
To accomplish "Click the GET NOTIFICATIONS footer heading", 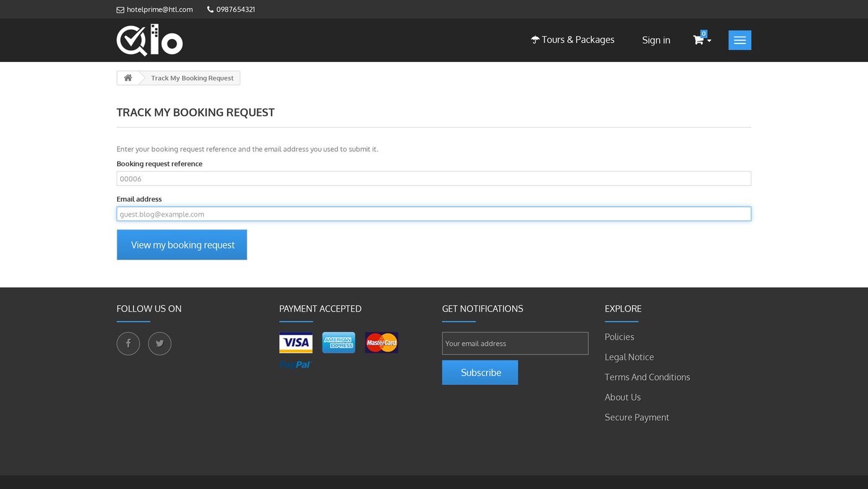I will [482, 308].
